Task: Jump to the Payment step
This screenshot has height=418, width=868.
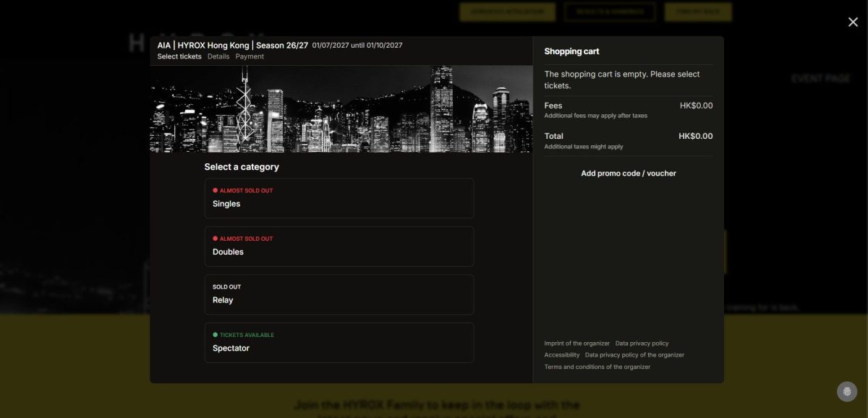Action: [250, 56]
